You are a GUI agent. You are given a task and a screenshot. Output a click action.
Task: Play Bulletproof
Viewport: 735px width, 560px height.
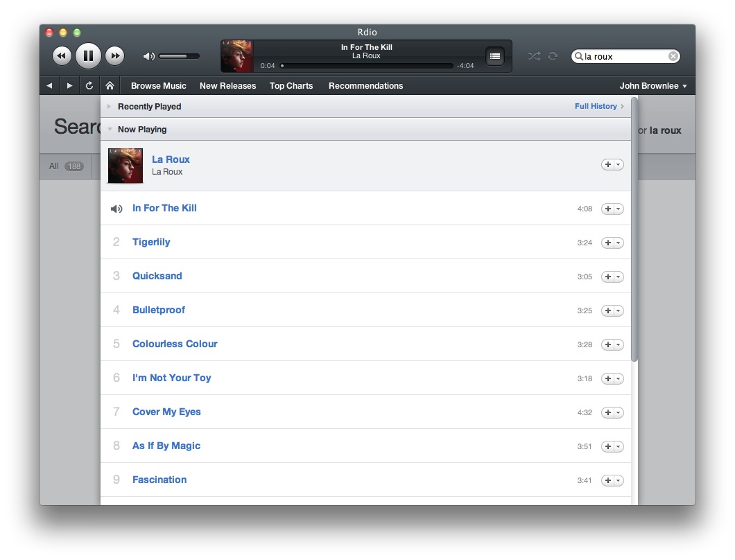(158, 310)
